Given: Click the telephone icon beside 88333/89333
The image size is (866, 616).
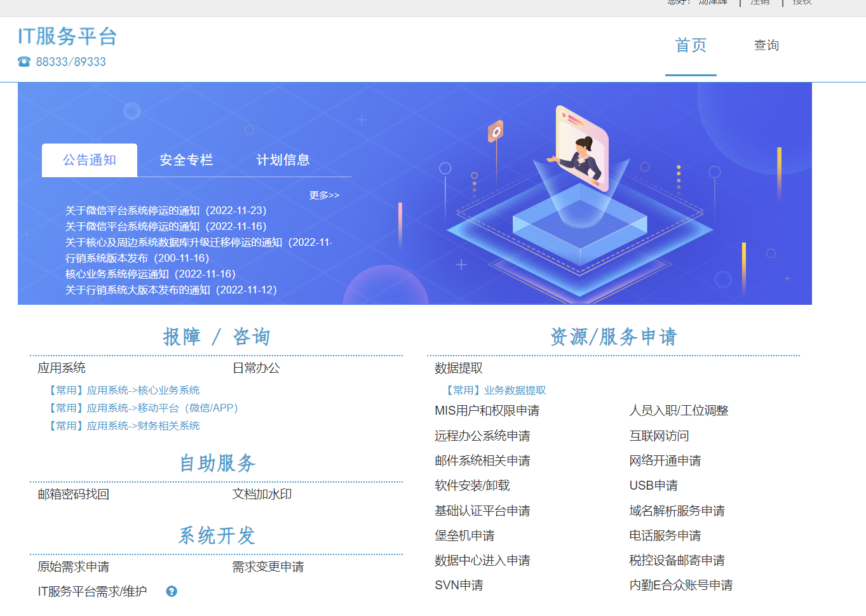Looking at the screenshot, I should [24, 62].
